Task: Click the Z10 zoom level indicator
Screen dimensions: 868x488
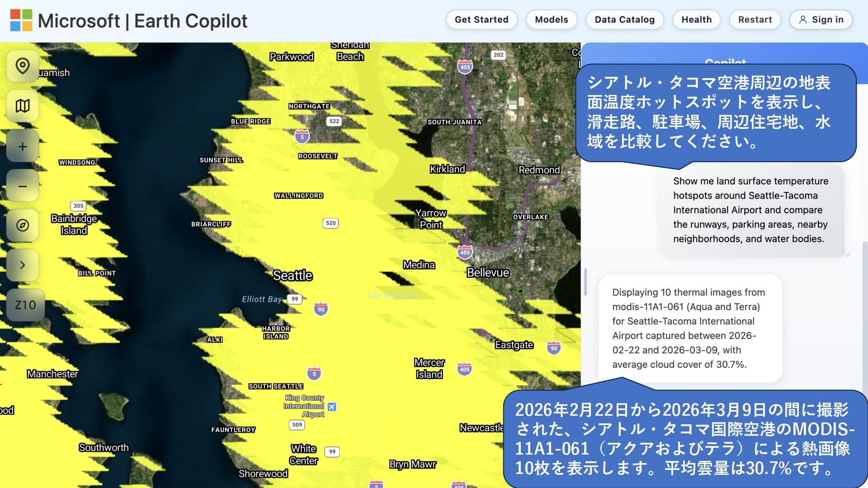Action: pos(25,305)
